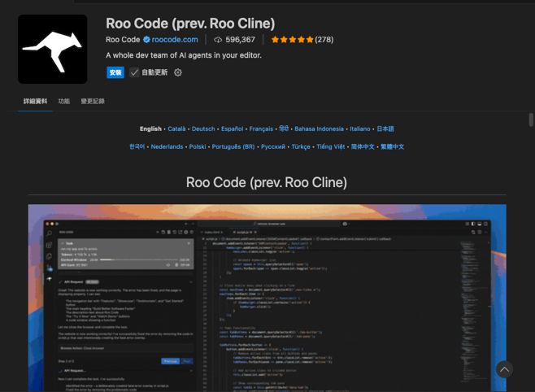Viewport: 535px width, 392px height.
Task: Open the 變更記錄 tab
Action: pos(93,102)
